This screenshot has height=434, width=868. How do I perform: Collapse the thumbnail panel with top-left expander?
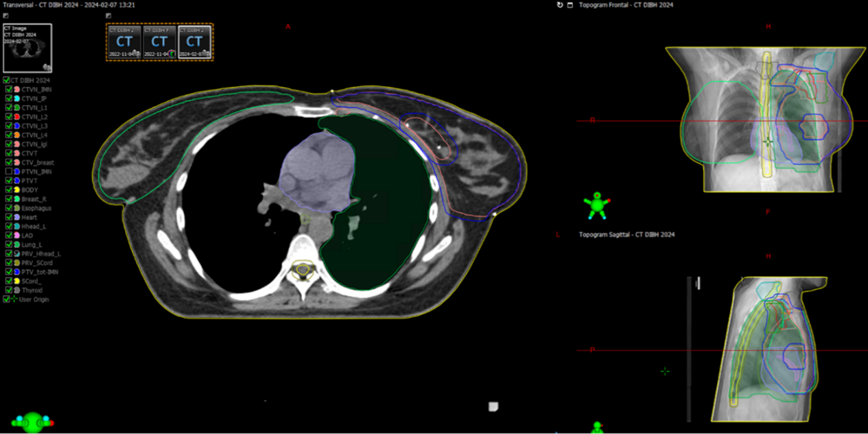(6, 16)
